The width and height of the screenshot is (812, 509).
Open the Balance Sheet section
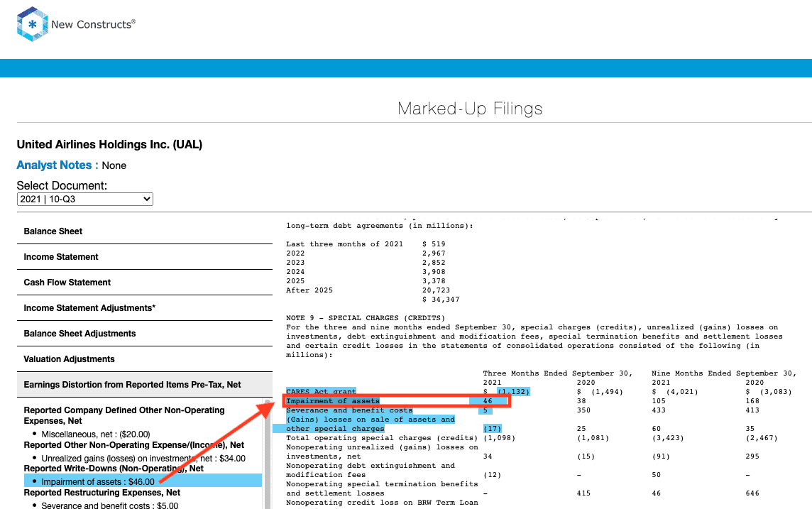point(145,231)
